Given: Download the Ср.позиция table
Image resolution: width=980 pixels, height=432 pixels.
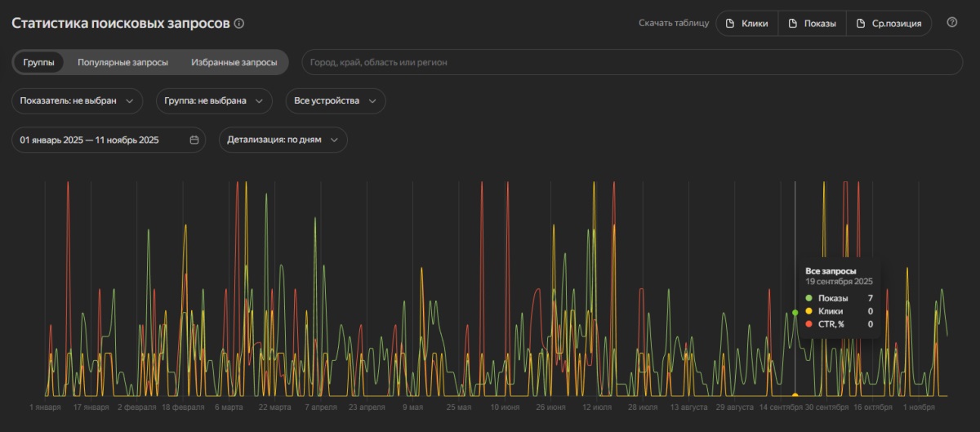Looking at the screenshot, I should point(889,24).
